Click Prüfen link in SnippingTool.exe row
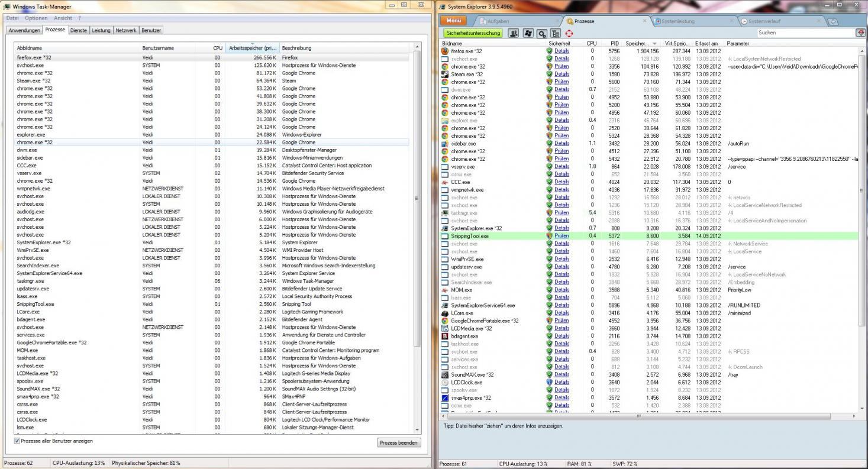 (562, 235)
